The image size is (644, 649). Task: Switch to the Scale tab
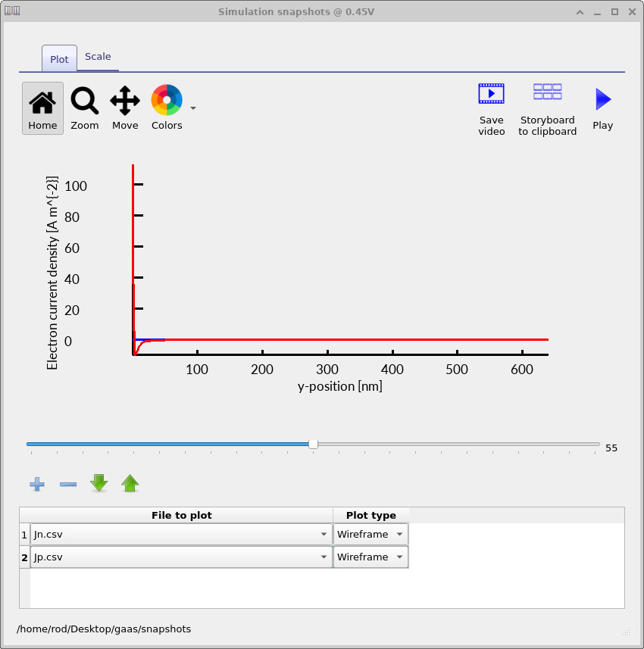point(98,57)
